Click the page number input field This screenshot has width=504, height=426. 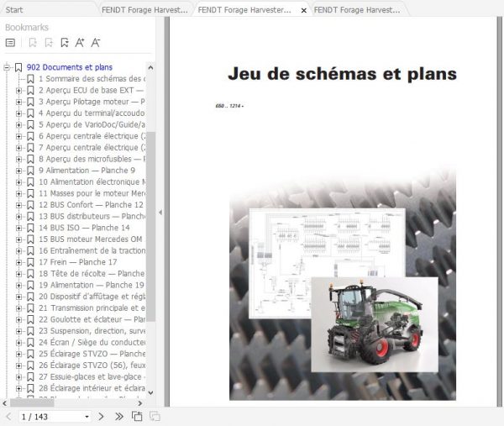51,417
